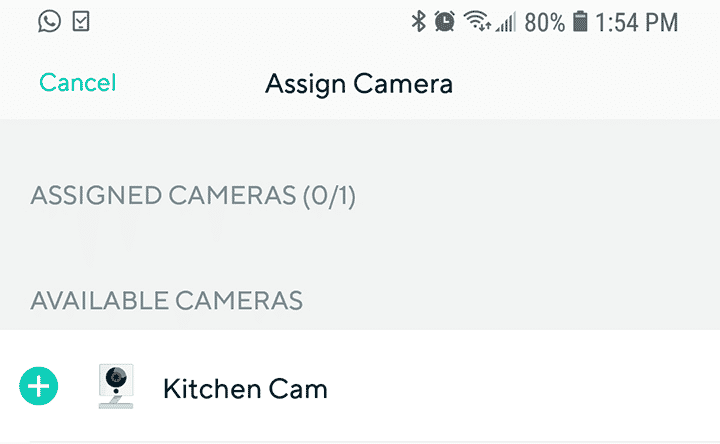Tap the Assign Camera page title
Screen dimensions: 720x444
[x=359, y=83]
